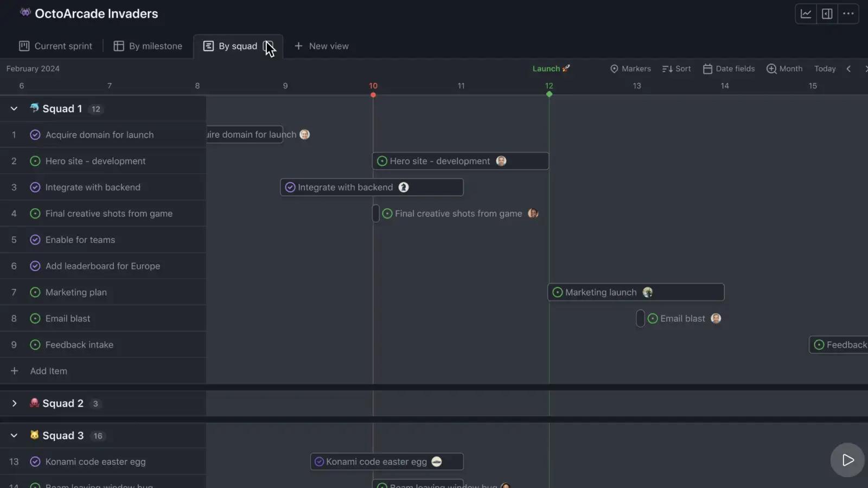868x488 pixels.
Task: Select the Marketing launch timeline bar
Action: [x=636, y=292]
